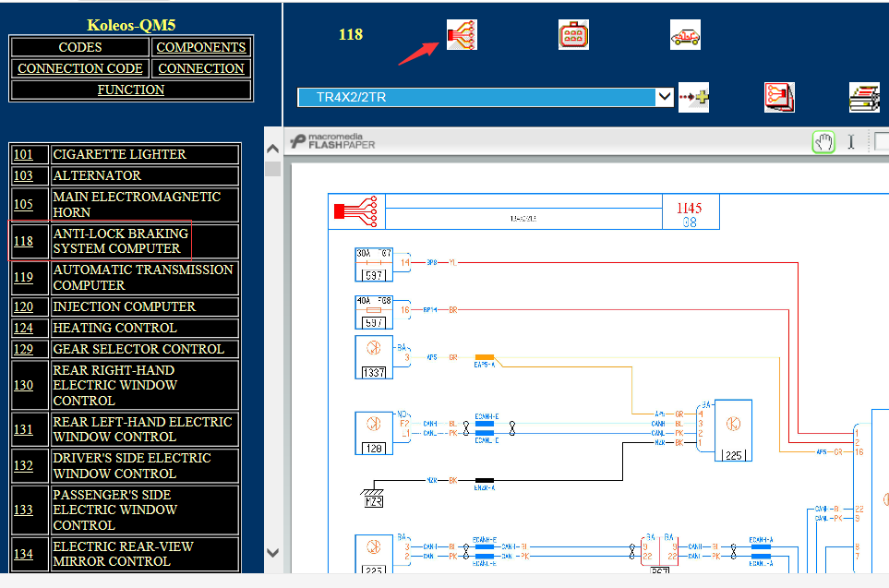Click component 225 box with K symbol

[733, 430]
